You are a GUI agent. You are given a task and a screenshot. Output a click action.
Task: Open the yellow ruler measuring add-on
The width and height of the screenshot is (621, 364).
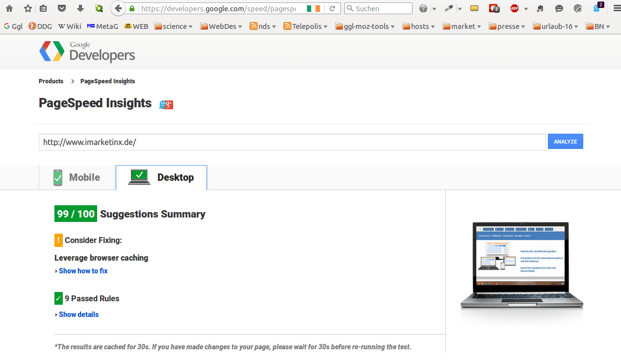point(474,8)
